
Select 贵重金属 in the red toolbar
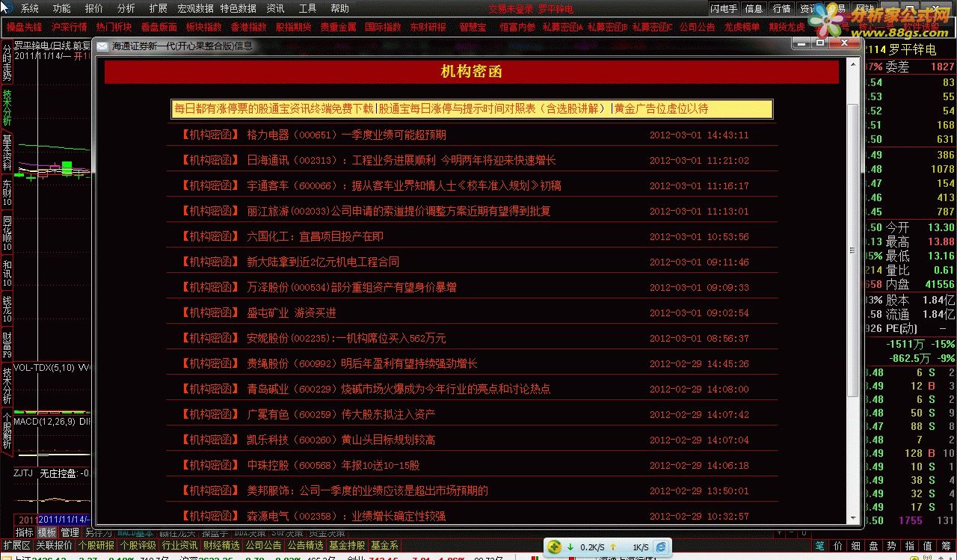pos(338,27)
